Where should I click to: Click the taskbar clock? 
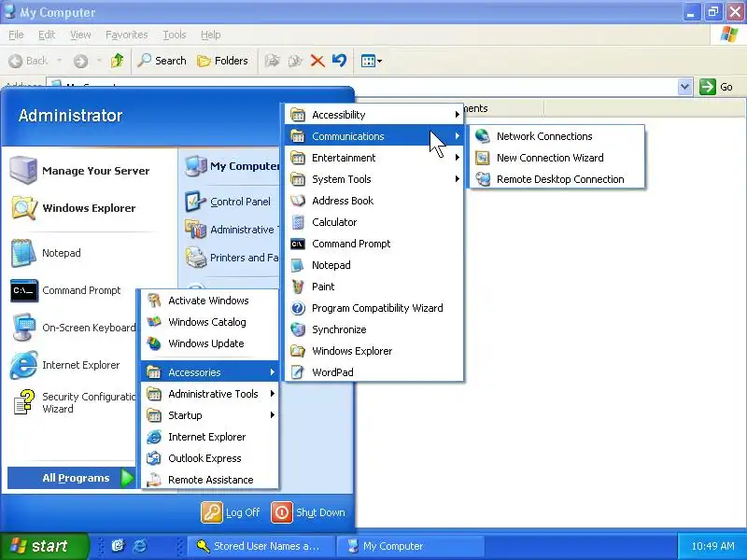712,546
